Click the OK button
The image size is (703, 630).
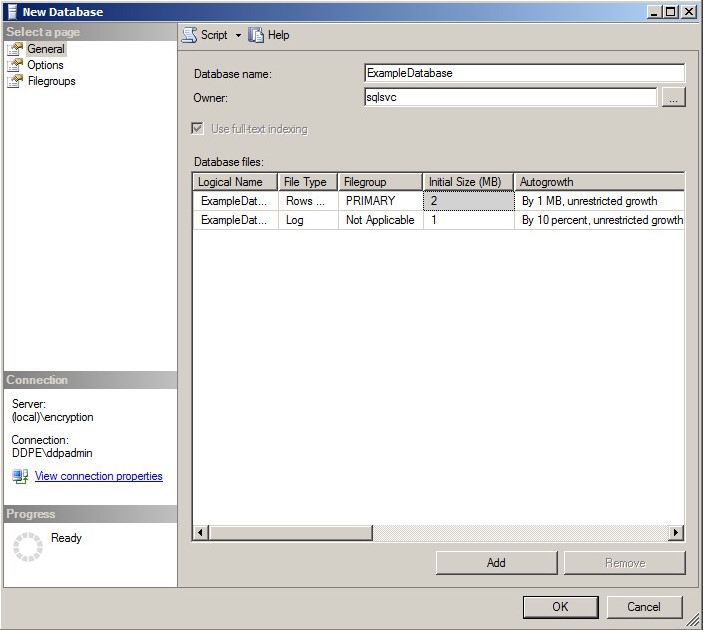tap(560, 607)
